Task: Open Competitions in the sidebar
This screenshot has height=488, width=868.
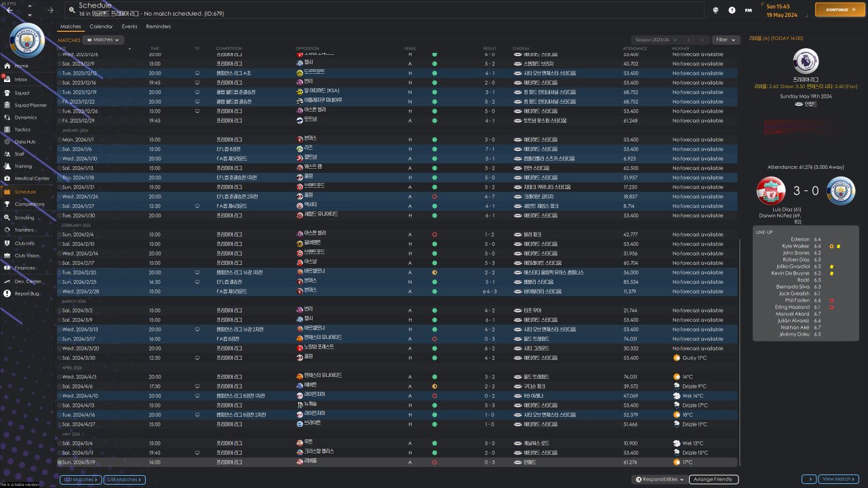Action: coord(29,204)
